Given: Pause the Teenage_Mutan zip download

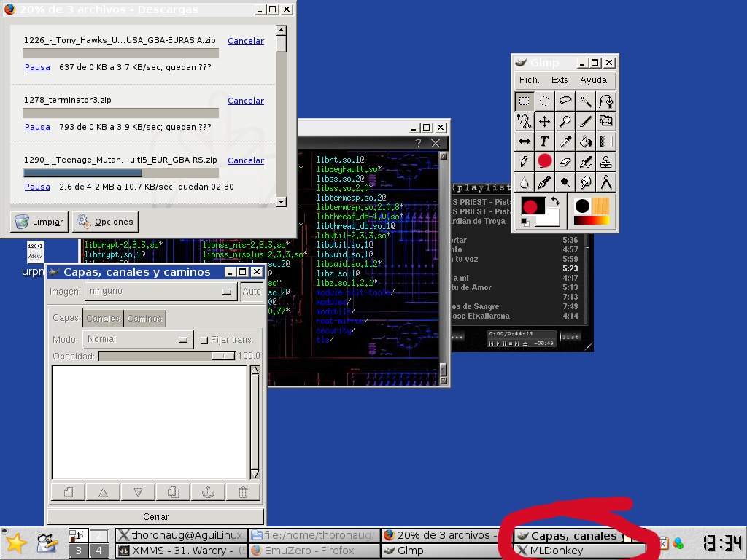Looking at the screenshot, I should [37, 187].
